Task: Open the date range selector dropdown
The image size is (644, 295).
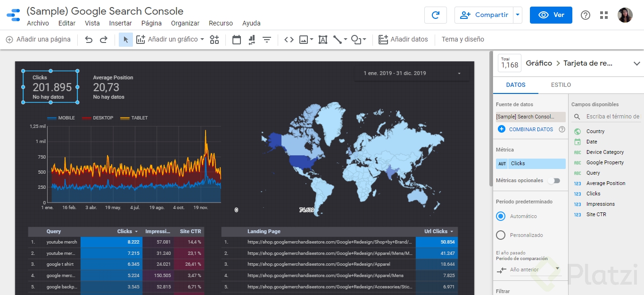Action: pyautogui.click(x=457, y=73)
